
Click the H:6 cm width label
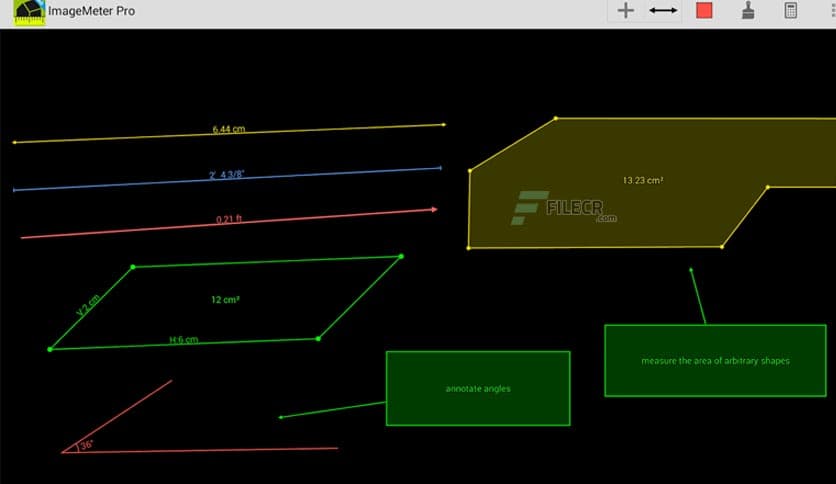[184, 340]
